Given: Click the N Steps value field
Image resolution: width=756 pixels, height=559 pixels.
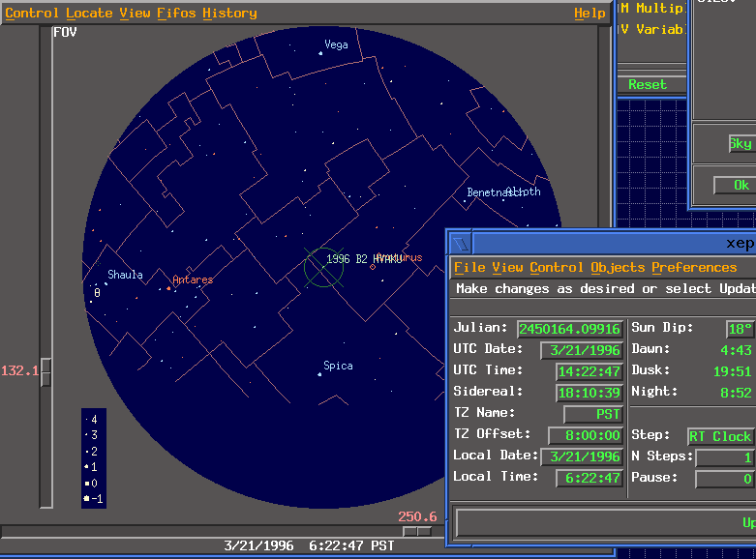Looking at the screenshot, I should click(725, 457).
